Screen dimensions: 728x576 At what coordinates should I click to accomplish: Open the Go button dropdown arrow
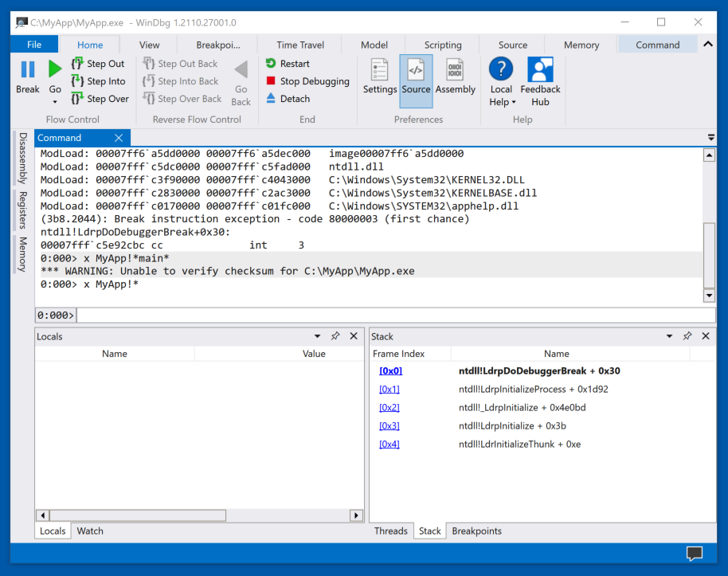[x=55, y=102]
